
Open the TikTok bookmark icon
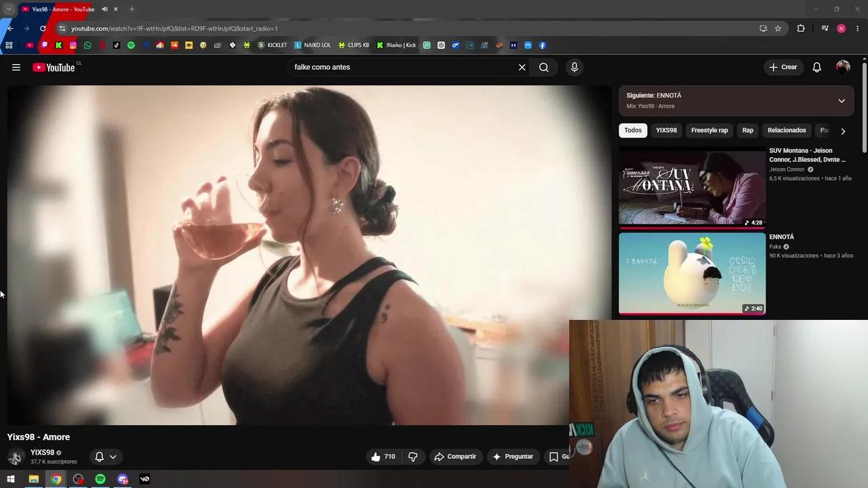coord(117,45)
